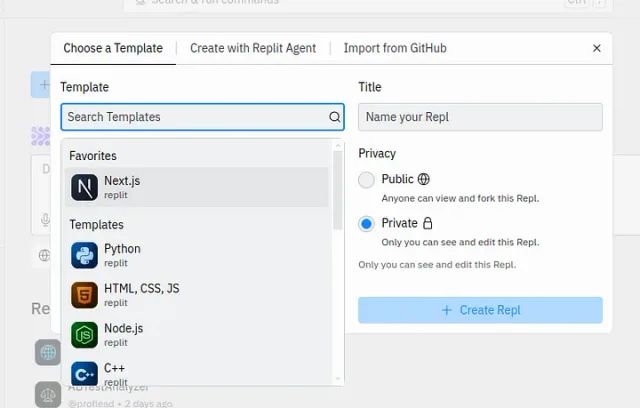Click the template list scrollbar thumb
The height and width of the screenshot is (408, 640).
(338, 190)
